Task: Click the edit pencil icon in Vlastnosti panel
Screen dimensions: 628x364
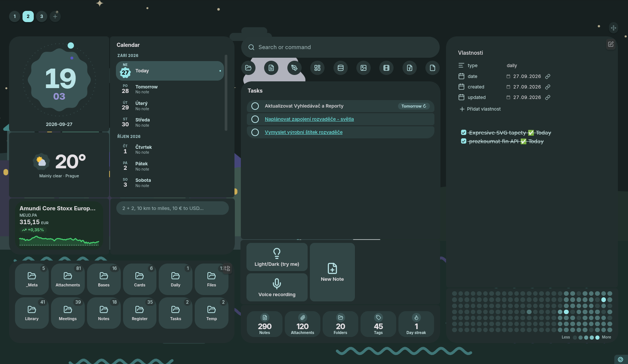Action: pos(611,44)
